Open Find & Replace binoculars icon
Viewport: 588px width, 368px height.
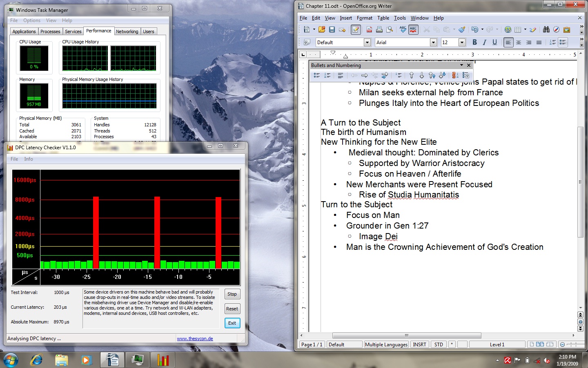coord(546,29)
